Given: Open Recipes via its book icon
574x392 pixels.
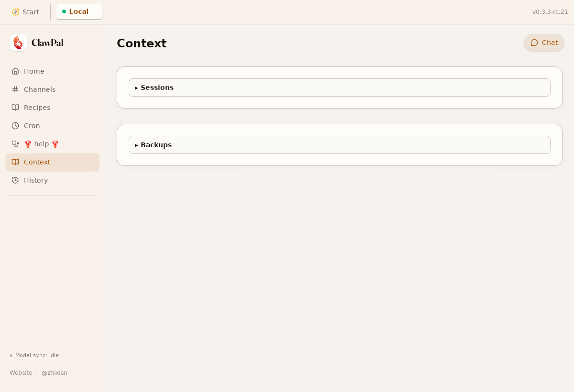Looking at the screenshot, I should (x=16, y=107).
